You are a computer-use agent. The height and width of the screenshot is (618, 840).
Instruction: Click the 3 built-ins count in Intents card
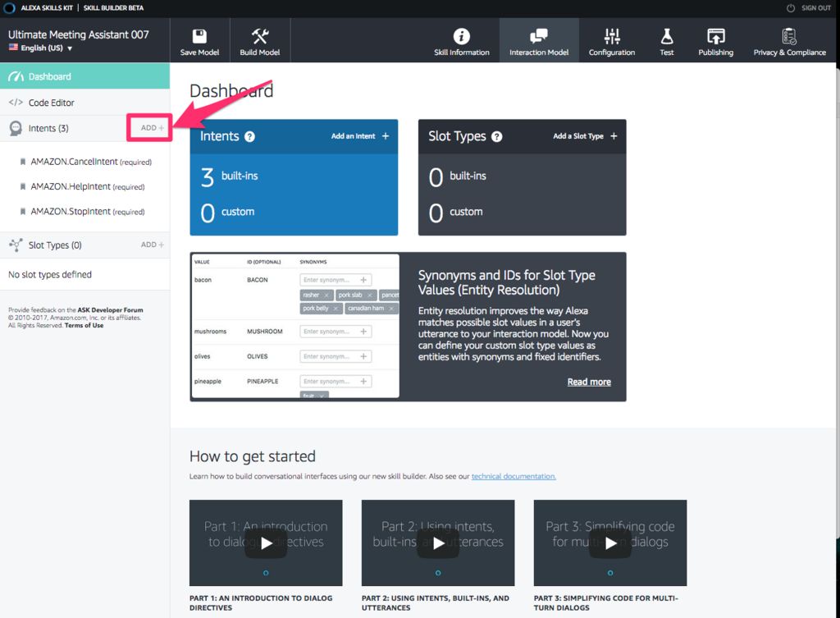(230, 176)
